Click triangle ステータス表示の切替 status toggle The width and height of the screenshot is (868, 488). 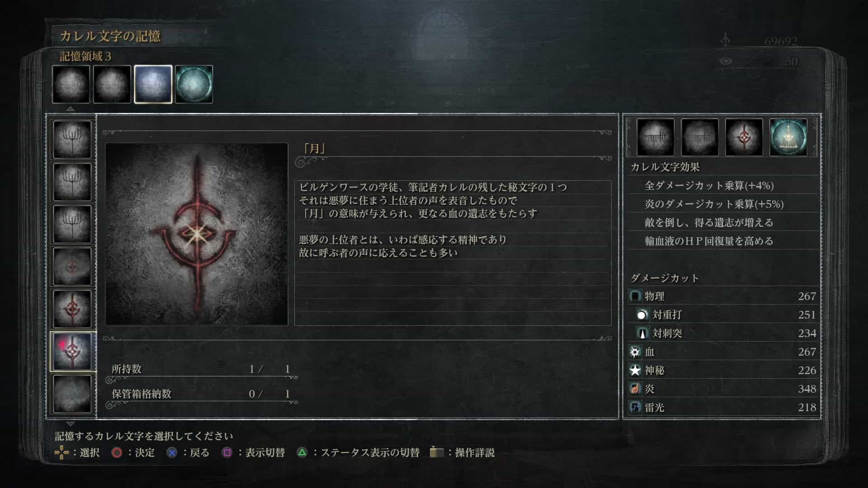[358, 452]
